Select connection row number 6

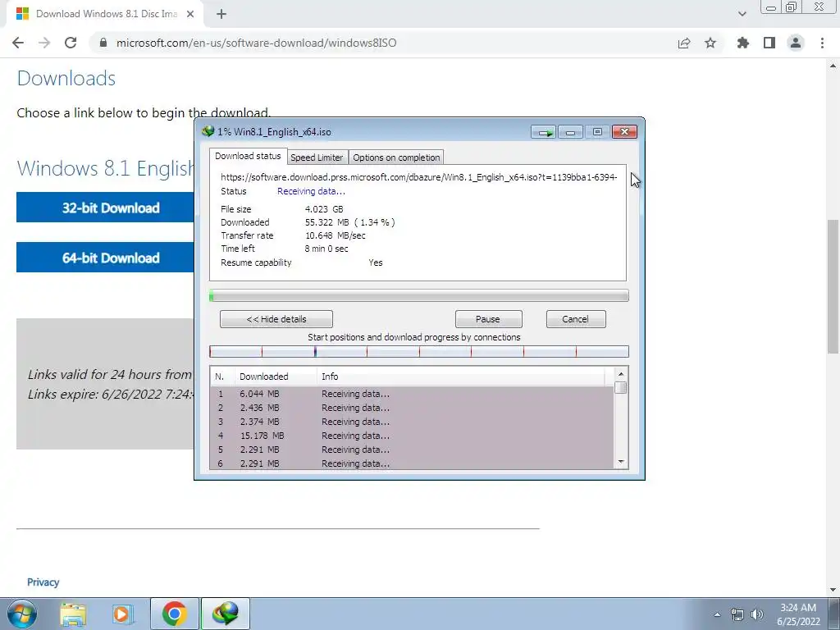tap(412, 463)
